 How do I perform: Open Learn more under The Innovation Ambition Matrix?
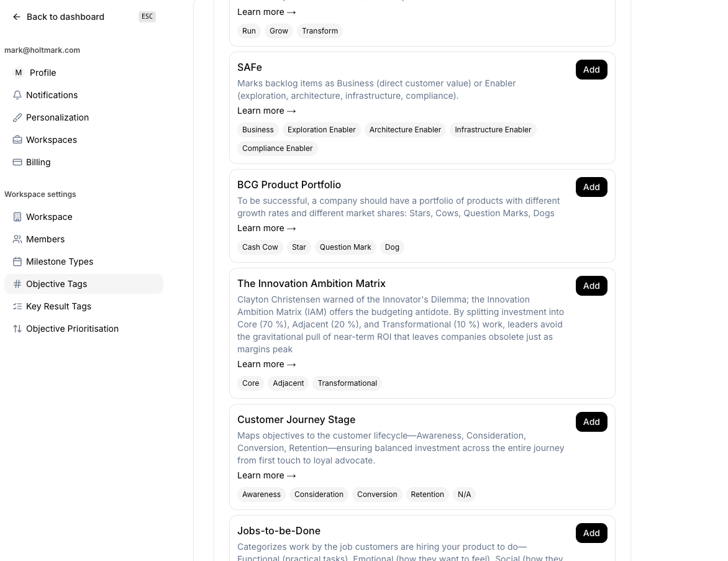[x=266, y=364]
